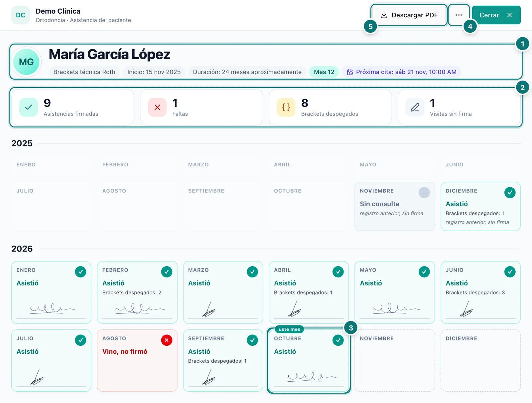
Task: Close the view with the Cerrar button
Action: (496, 15)
